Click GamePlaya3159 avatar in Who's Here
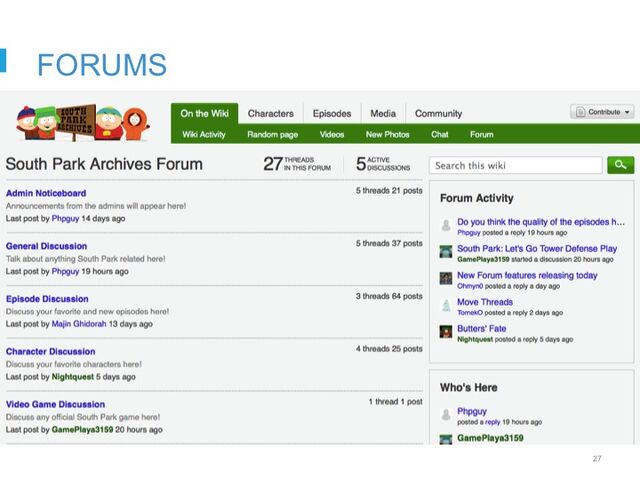Screen dimensions: 640x480 pyautogui.click(x=446, y=439)
